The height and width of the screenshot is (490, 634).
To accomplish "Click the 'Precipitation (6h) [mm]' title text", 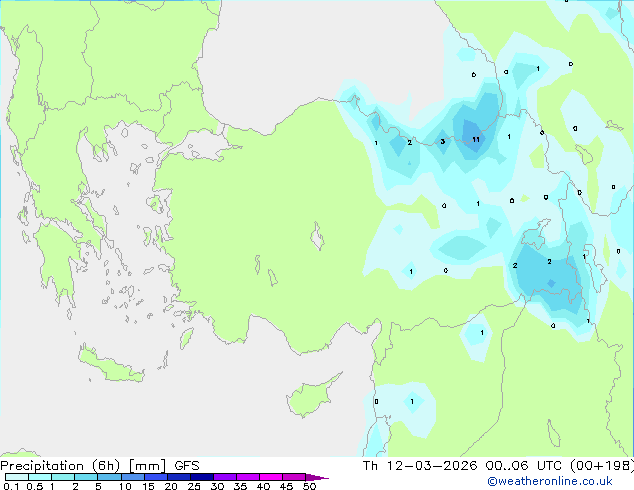I will (x=83, y=466).
